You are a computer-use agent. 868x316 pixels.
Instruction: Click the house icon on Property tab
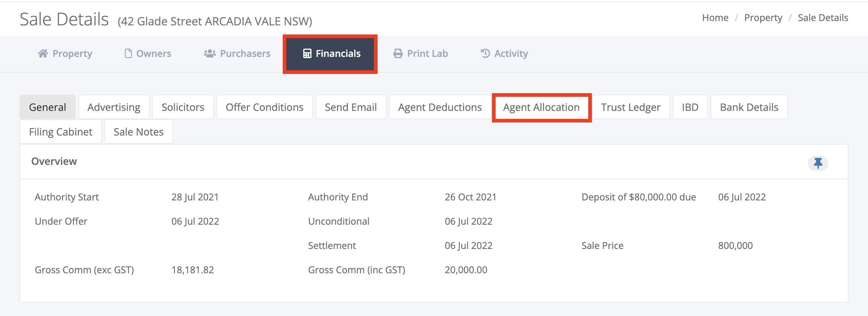coord(43,54)
